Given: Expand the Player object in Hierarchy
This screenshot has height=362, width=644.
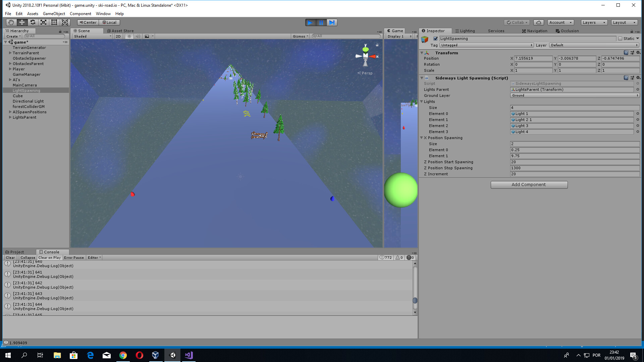Looking at the screenshot, I should [10, 69].
